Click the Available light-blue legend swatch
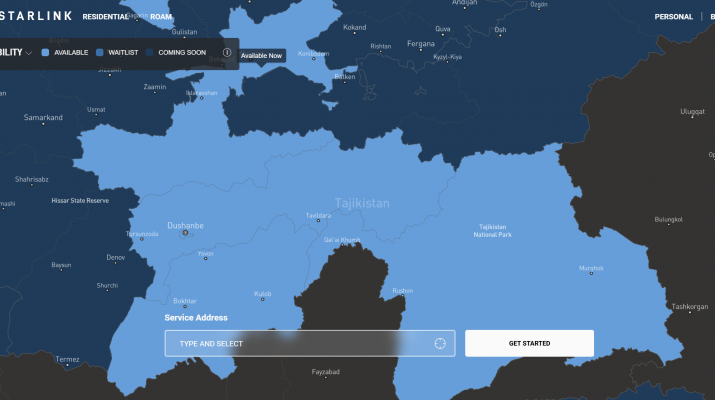Screen dimensions: 715x400 click(46, 52)
